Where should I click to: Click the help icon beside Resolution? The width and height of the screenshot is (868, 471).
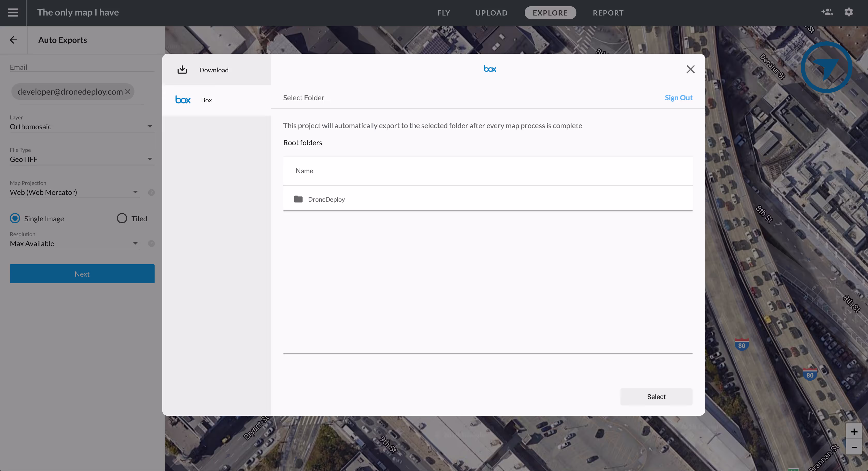[x=151, y=244]
